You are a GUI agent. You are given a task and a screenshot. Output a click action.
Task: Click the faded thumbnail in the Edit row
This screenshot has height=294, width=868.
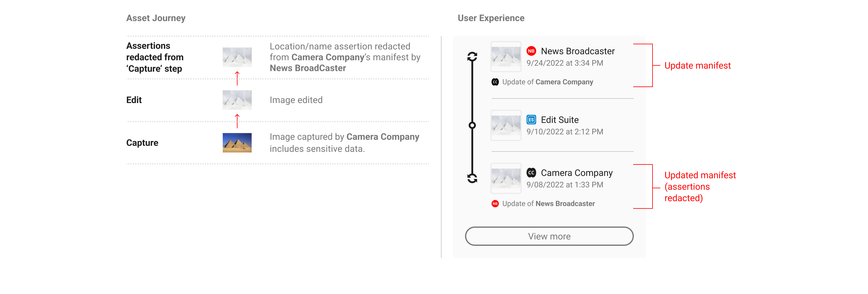(237, 100)
